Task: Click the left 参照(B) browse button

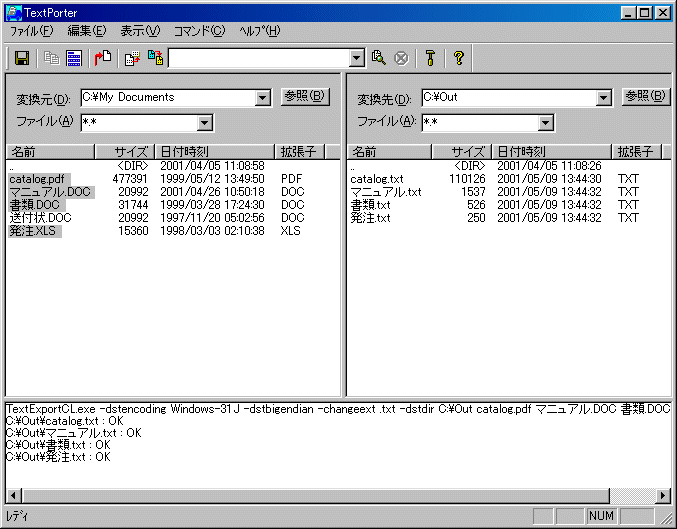Action: pyautogui.click(x=304, y=97)
